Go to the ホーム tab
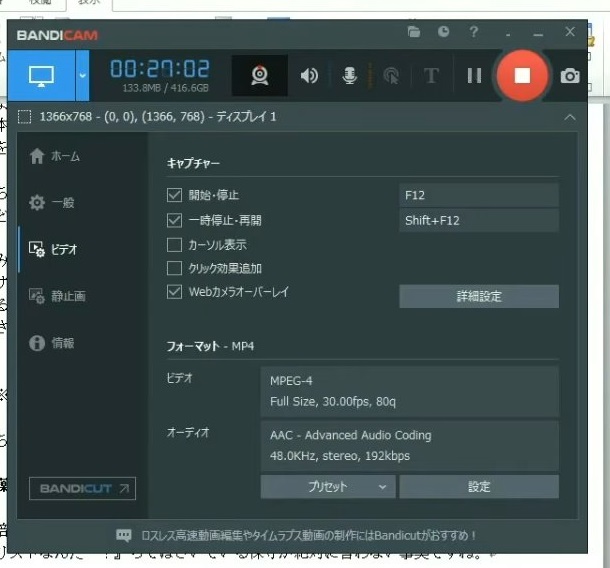 click(55, 156)
